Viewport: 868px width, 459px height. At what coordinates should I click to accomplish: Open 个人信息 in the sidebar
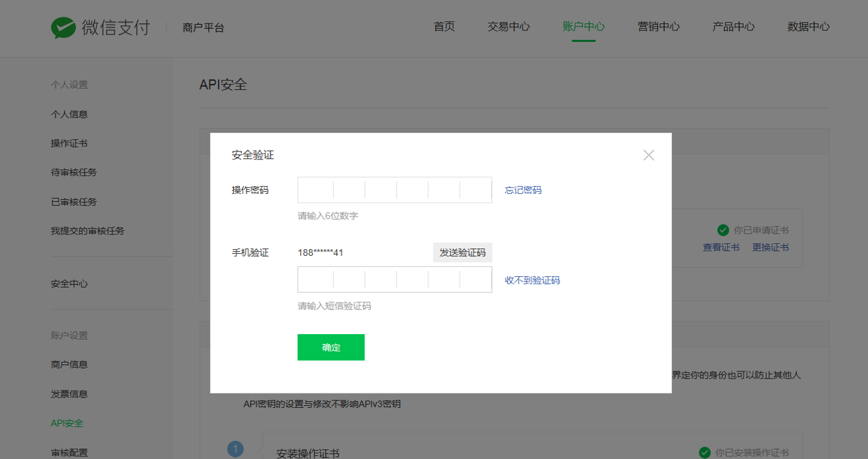coord(70,114)
